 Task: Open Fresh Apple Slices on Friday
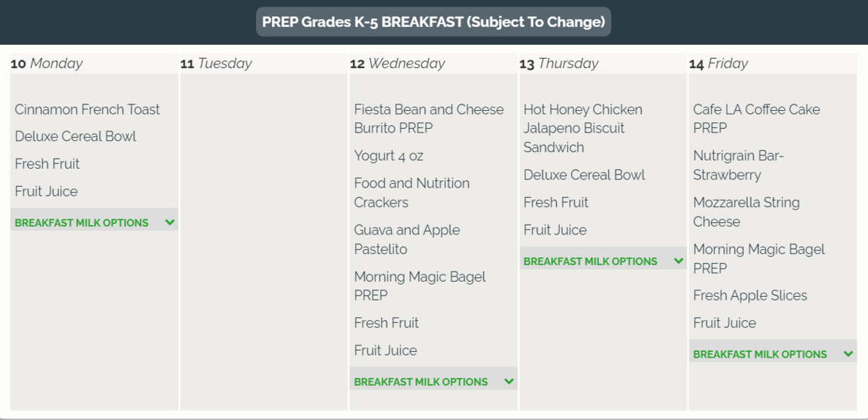(x=750, y=295)
